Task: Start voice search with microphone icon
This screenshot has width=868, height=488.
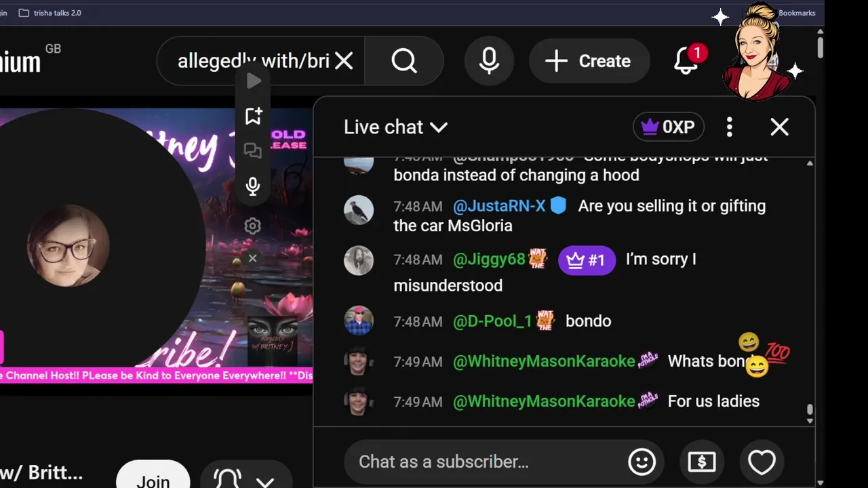Action: (489, 61)
